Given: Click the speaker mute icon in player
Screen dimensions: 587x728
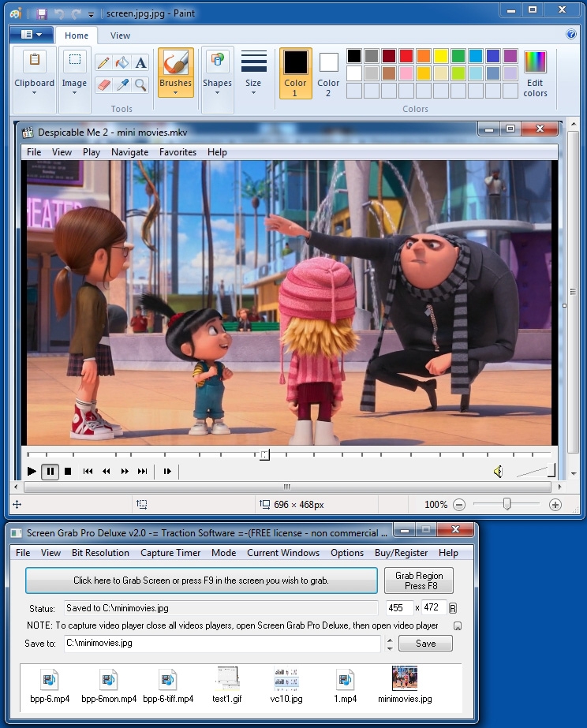Looking at the screenshot, I should pyautogui.click(x=498, y=472).
